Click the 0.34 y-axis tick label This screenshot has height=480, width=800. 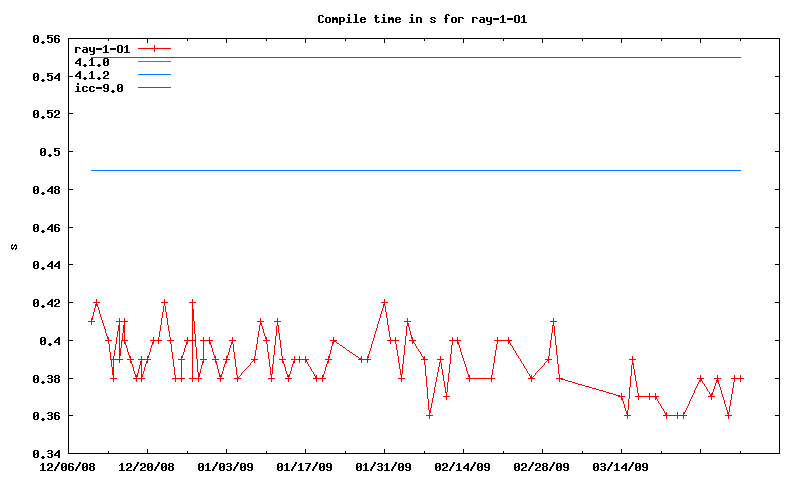click(x=46, y=455)
